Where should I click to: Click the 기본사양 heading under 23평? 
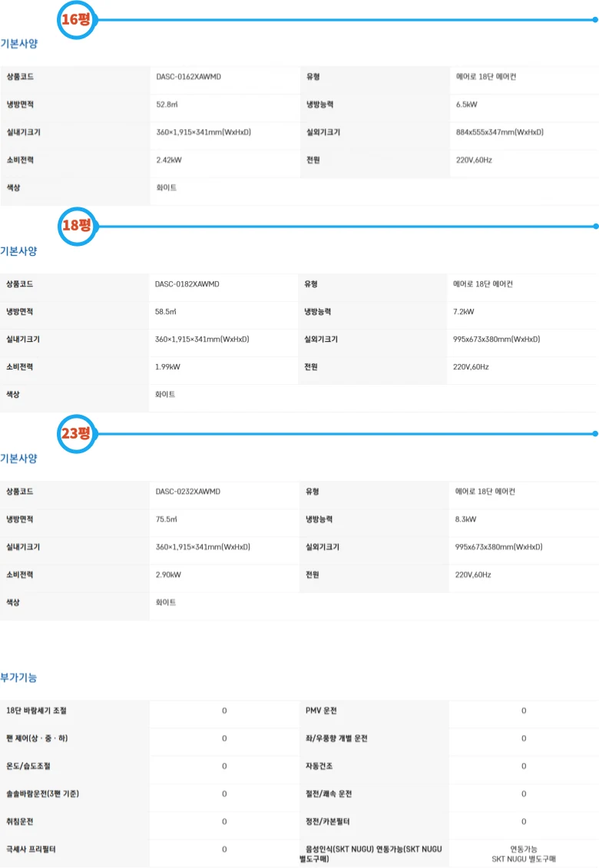click(x=19, y=459)
